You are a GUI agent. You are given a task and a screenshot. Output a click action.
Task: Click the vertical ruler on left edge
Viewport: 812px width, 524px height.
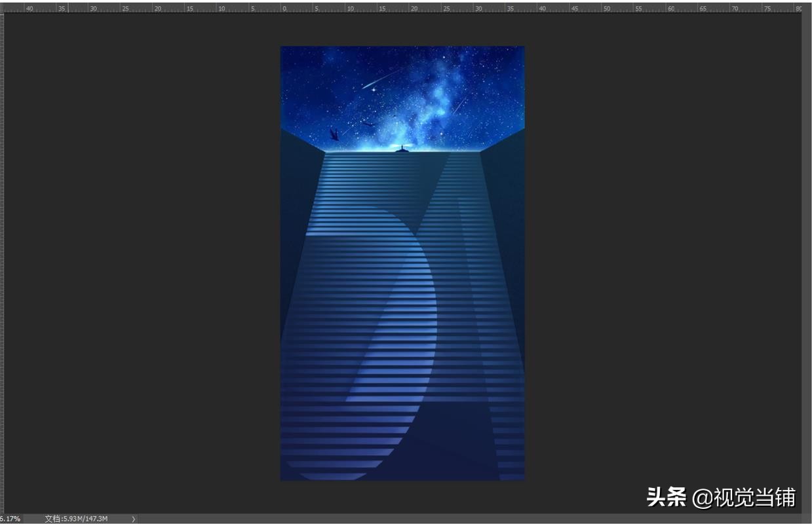pos(3,262)
